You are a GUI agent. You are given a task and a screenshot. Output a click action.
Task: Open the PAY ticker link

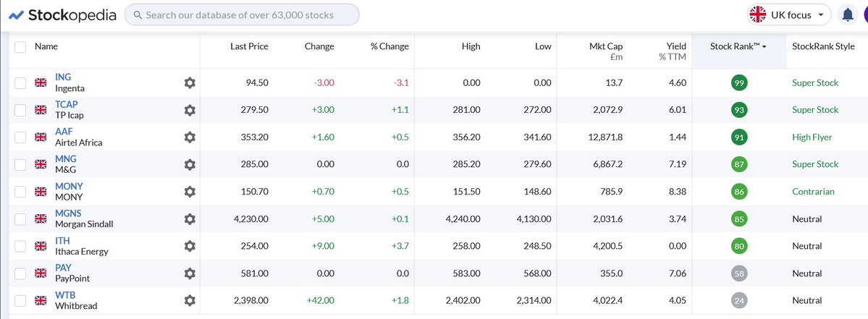pyautogui.click(x=63, y=268)
